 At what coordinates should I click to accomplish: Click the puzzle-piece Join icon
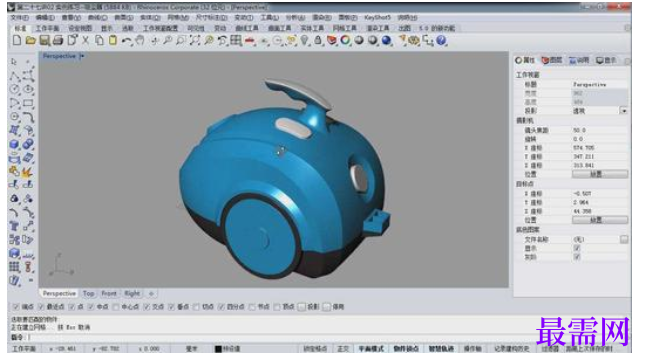tap(14, 171)
